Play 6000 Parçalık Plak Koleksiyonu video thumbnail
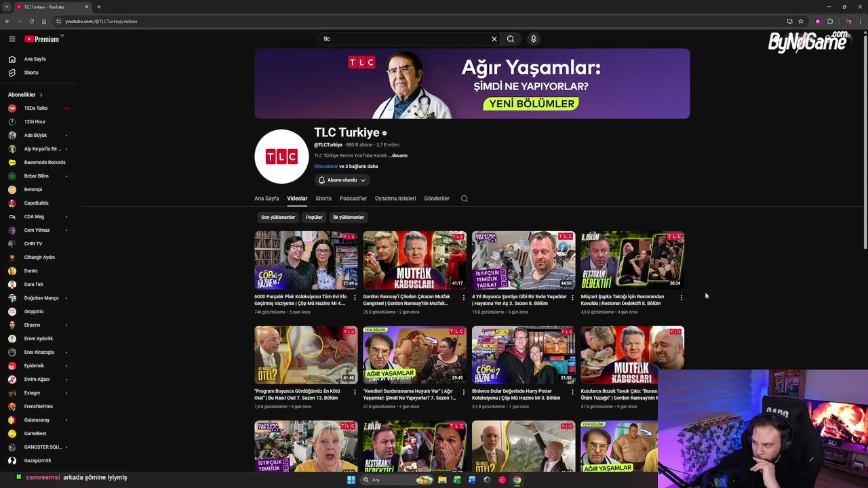This screenshot has height=488, width=868. [x=306, y=260]
